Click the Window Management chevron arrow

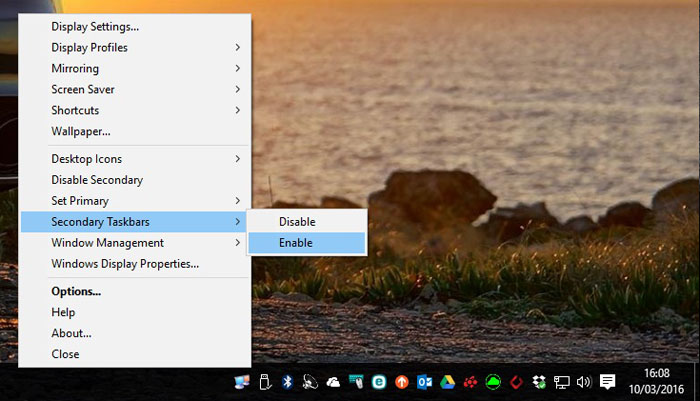click(238, 243)
